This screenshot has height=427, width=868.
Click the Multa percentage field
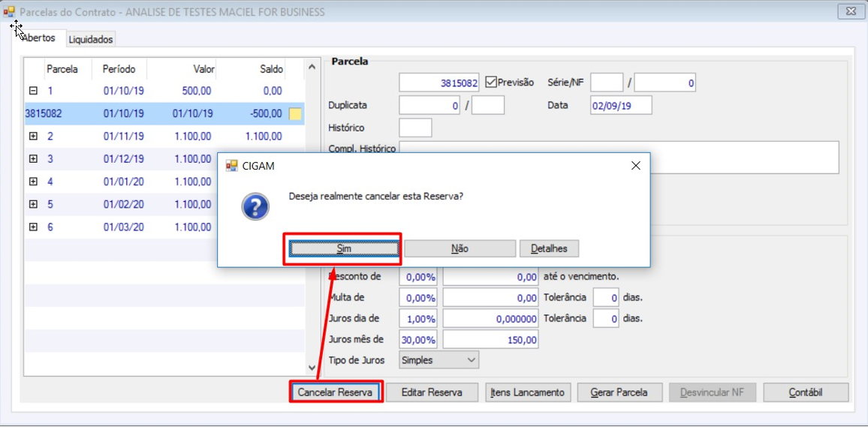pyautogui.click(x=418, y=298)
